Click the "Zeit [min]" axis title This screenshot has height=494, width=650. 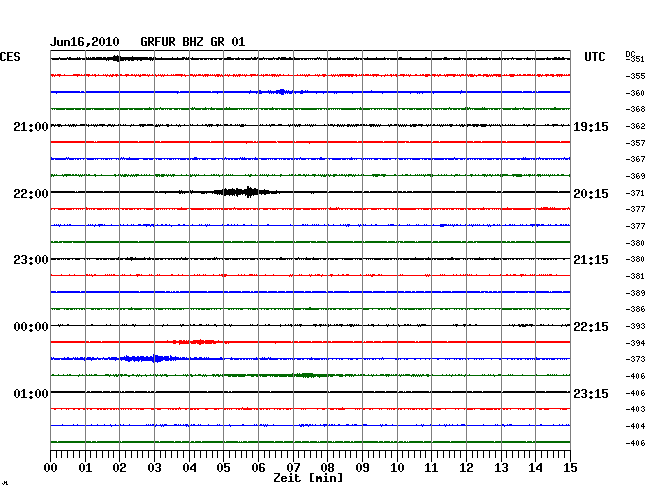(x=308, y=478)
